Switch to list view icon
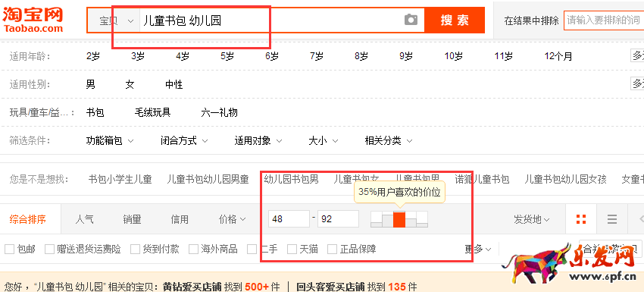This screenshot has width=644, height=292. [x=612, y=219]
